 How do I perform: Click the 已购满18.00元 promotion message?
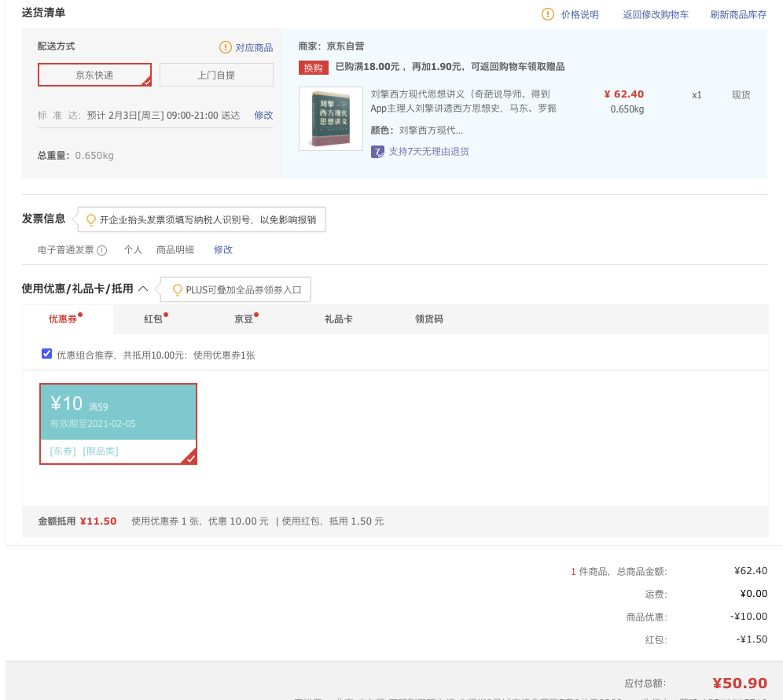(450, 66)
